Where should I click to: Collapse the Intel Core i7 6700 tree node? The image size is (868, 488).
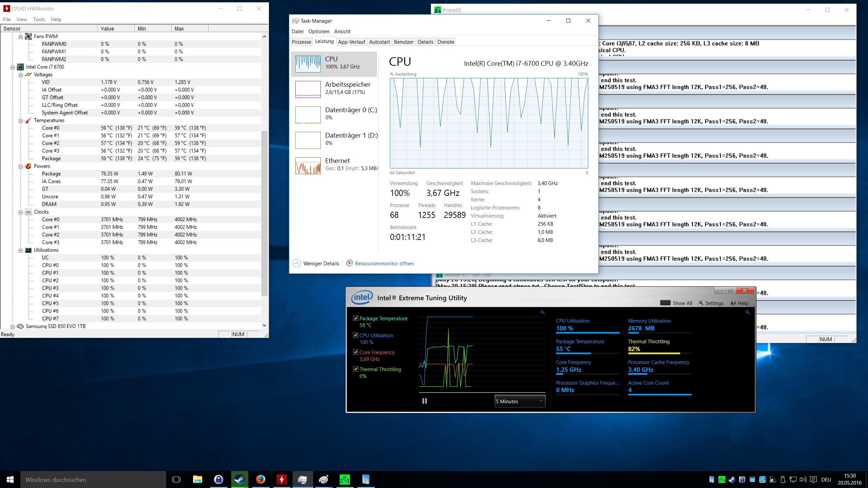point(13,67)
